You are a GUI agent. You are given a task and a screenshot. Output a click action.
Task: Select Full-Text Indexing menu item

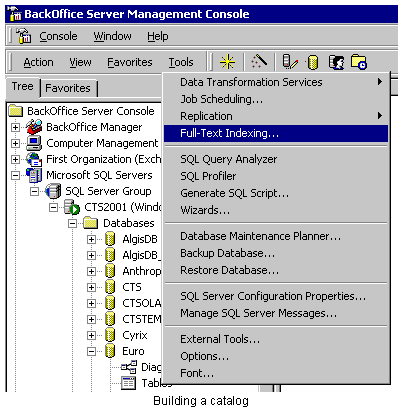coord(276,133)
